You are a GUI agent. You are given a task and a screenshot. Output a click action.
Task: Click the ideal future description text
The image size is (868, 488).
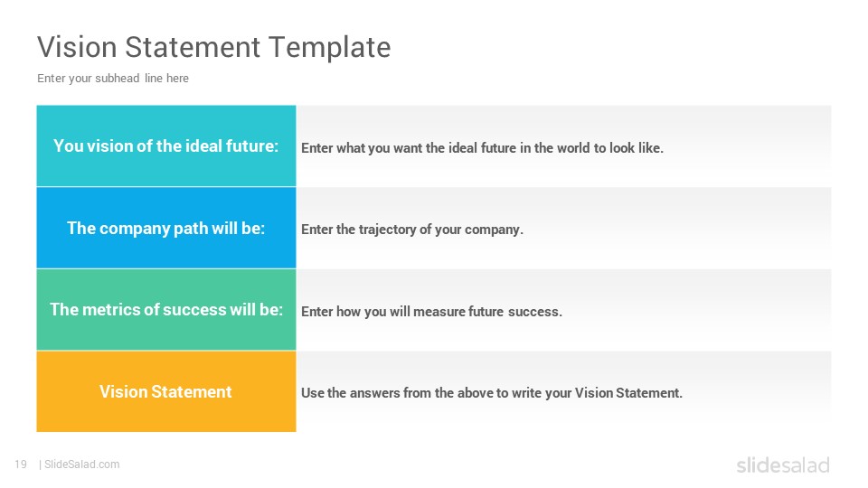[482, 148]
